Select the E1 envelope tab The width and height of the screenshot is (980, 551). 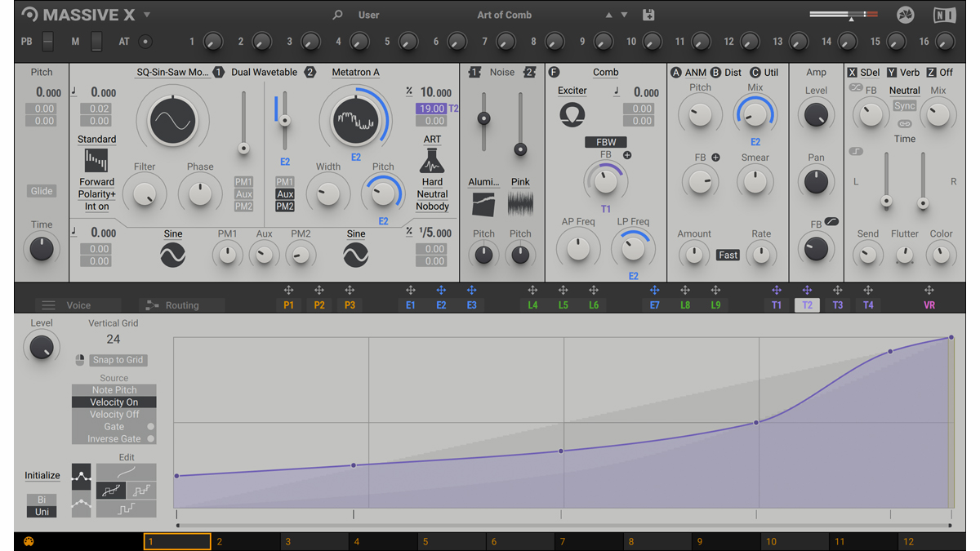pyautogui.click(x=411, y=305)
